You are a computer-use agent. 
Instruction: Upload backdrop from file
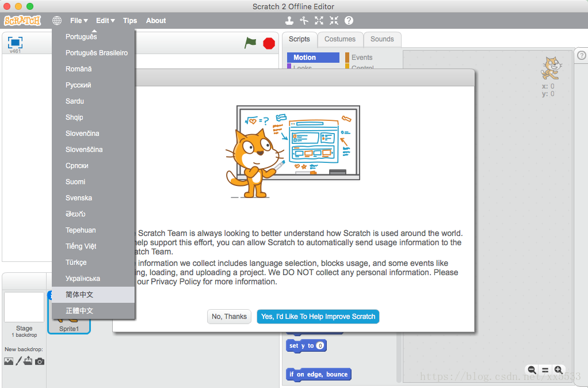pyautogui.click(x=28, y=361)
